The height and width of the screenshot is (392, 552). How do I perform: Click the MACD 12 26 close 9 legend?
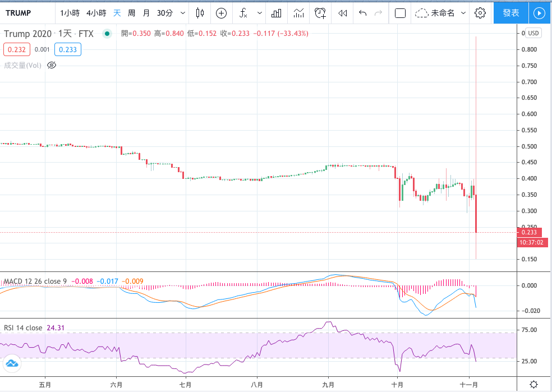(35, 281)
